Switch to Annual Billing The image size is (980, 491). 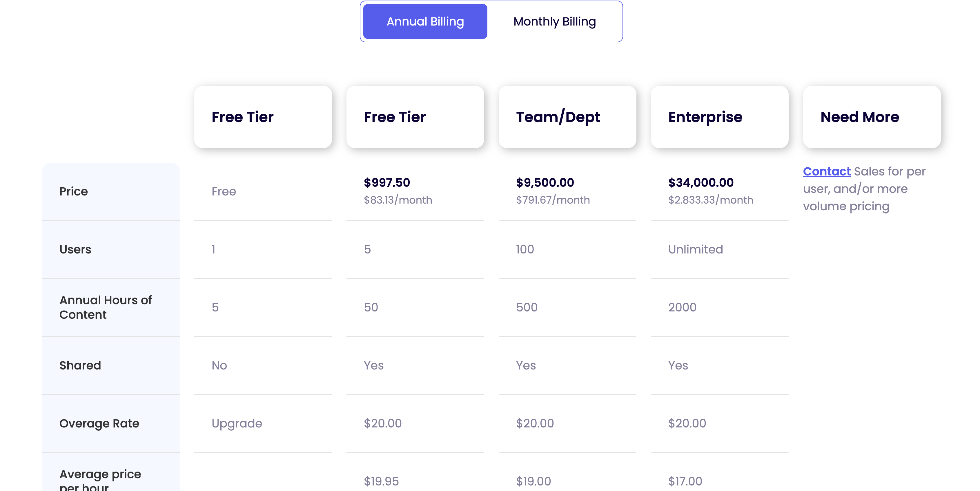(425, 22)
